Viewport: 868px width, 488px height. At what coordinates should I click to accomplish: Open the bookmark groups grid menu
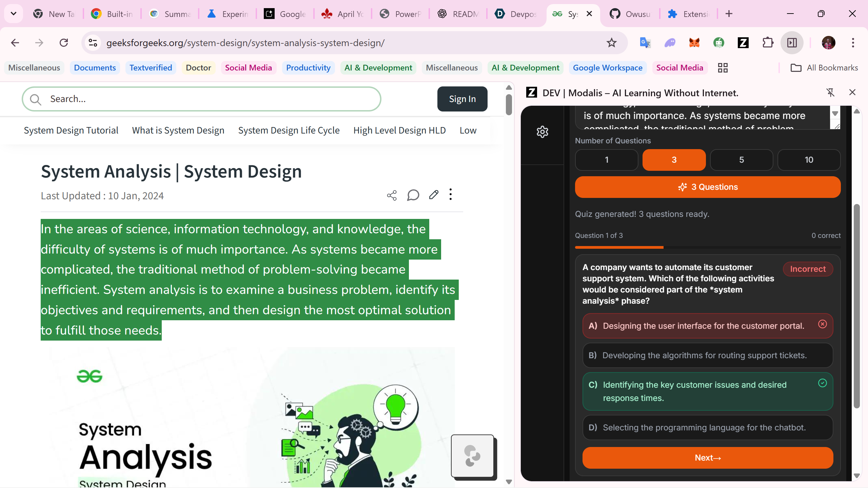723,68
